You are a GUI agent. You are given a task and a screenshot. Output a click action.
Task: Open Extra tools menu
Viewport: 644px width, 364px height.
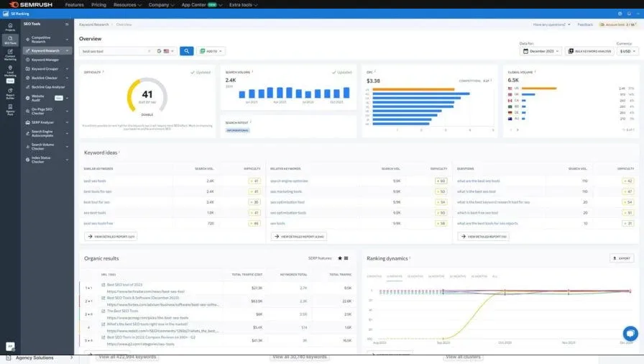point(243,5)
